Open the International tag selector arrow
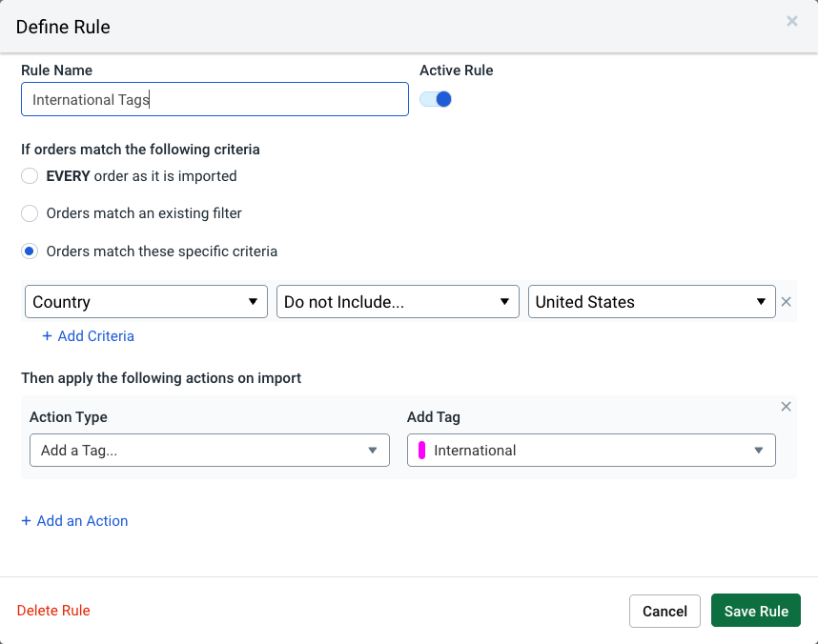 coord(758,450)
